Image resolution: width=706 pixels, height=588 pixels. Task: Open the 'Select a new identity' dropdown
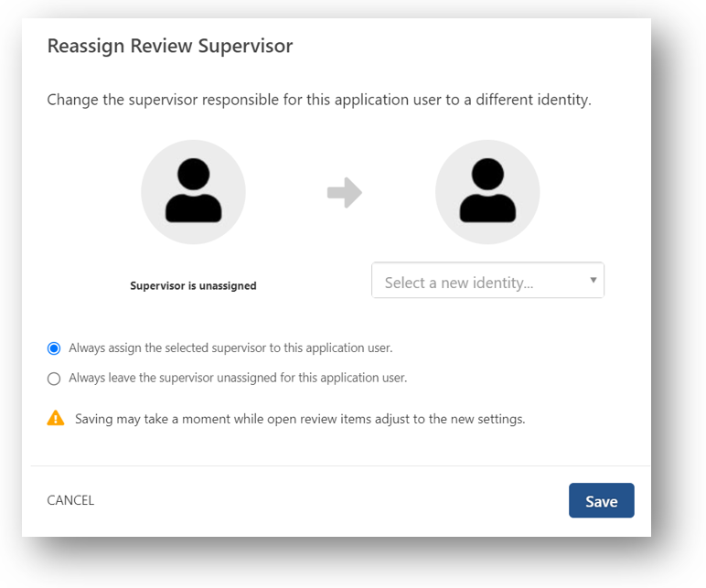[487, 282]
